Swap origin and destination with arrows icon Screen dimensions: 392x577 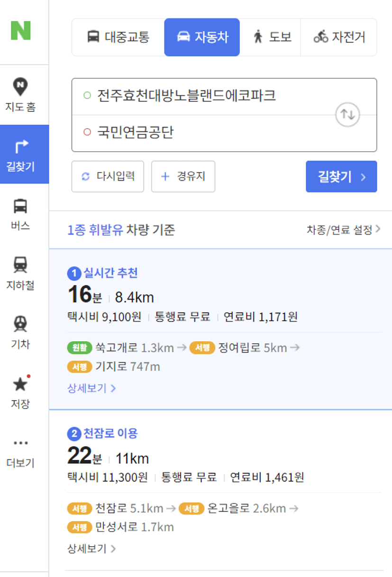pos(348,115)
